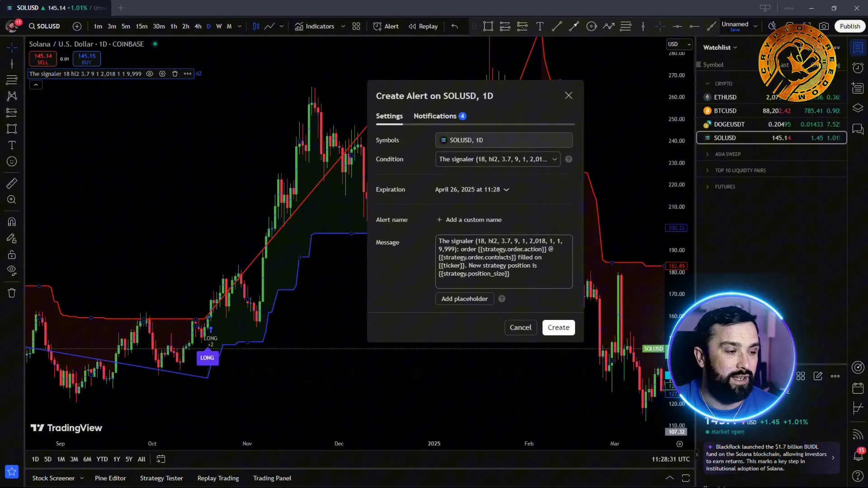Cancel the alert dialog
The image size is (868, 488).
tap(520, 328)
